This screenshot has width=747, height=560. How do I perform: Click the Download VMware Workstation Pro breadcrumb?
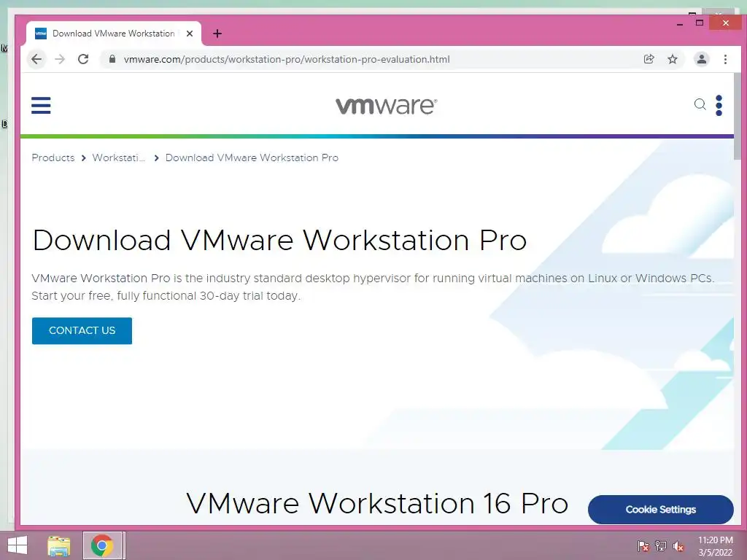tap(252, 157)
